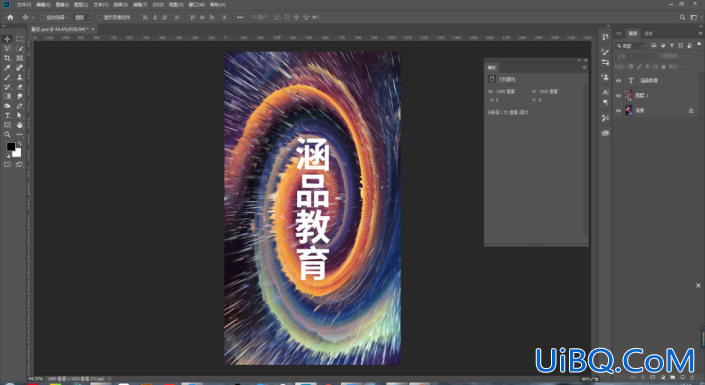Viewport: 705px width, 385px height.
Task: Select the Move tool in toolbox
Action: (7, 39)
